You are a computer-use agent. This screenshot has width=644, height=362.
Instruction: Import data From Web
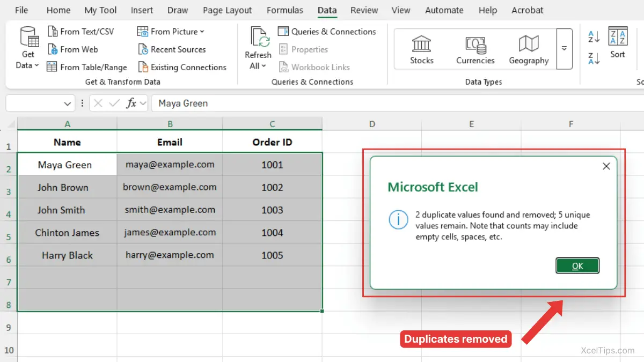click(x=72, y=49)
